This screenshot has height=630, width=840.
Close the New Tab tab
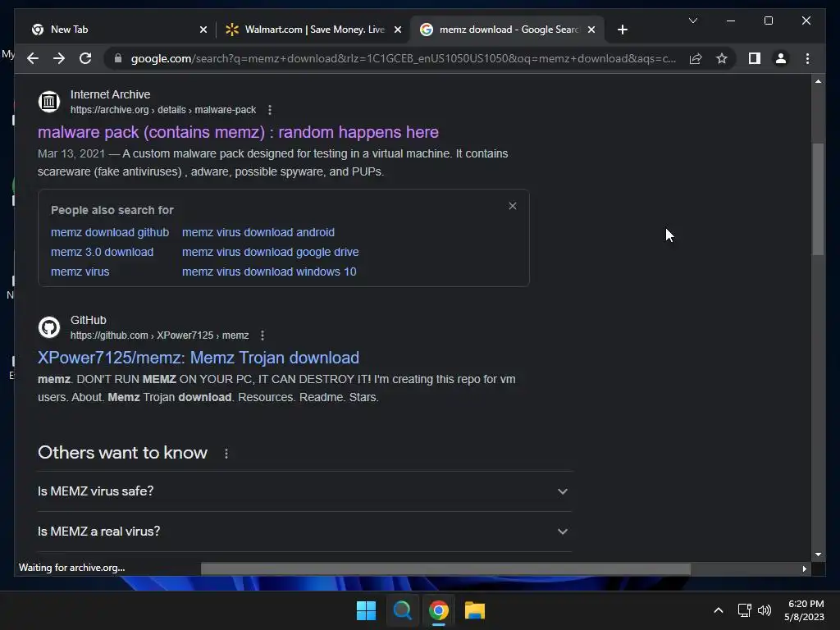click(203, 30)
